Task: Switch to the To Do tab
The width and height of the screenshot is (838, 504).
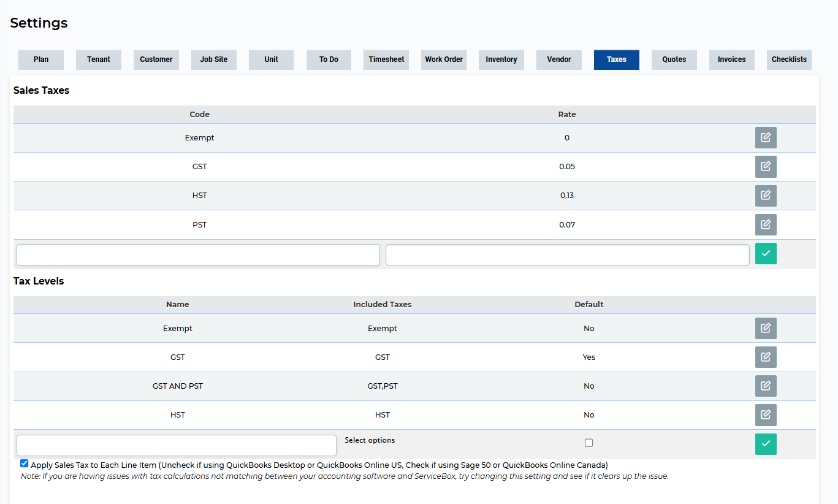Action: (329, 59)
